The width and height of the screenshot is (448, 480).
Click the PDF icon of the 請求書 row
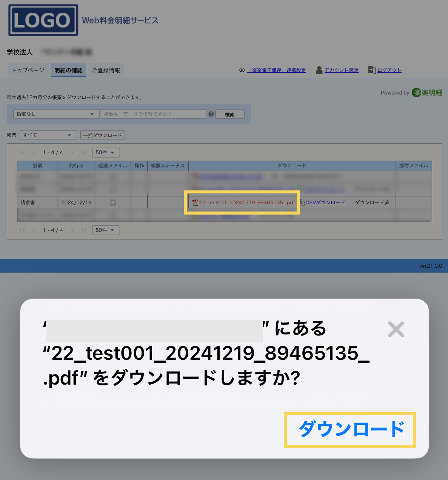coord(195,203)
